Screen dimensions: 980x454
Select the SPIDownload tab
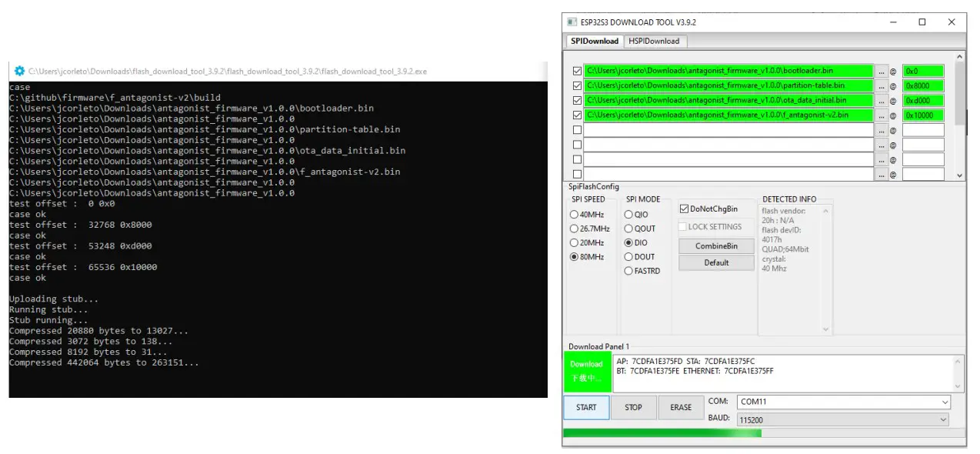click(x=593, y=41)
